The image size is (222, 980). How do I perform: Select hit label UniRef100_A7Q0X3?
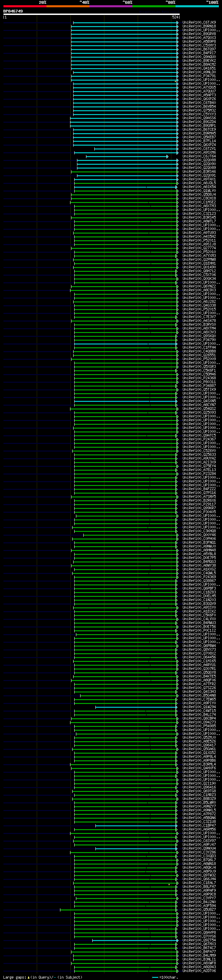click(x=199, y=38)
